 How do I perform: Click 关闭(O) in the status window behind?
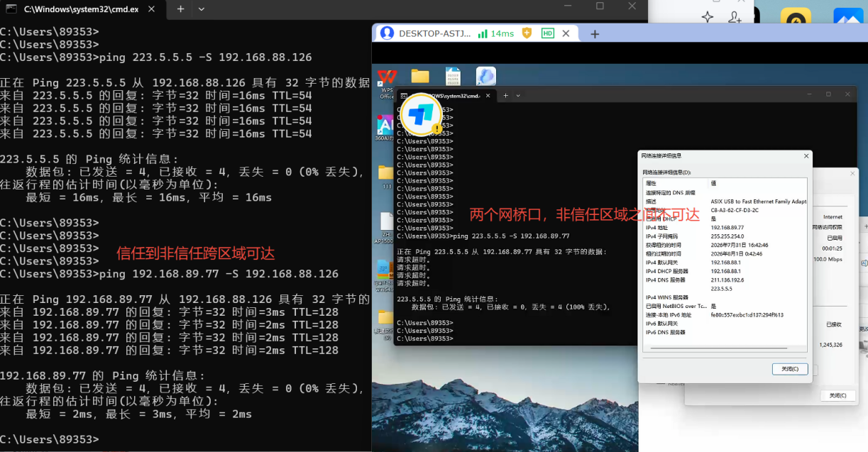click(x=837, y=395)
